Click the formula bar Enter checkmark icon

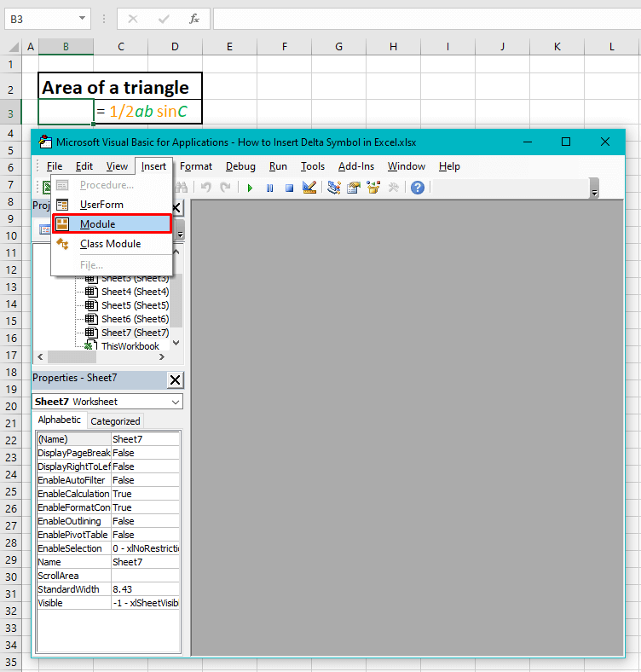[164, 19]
